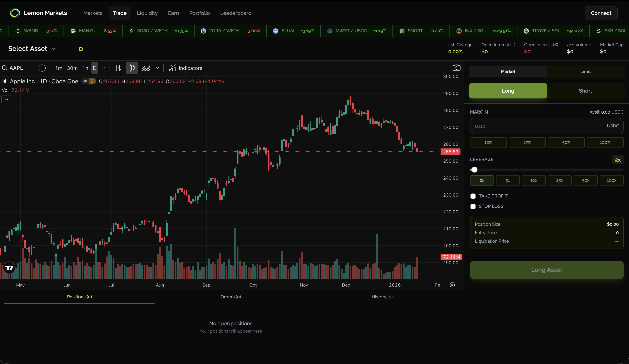Click the Lemon Markets logo

[x=15, y=13]
